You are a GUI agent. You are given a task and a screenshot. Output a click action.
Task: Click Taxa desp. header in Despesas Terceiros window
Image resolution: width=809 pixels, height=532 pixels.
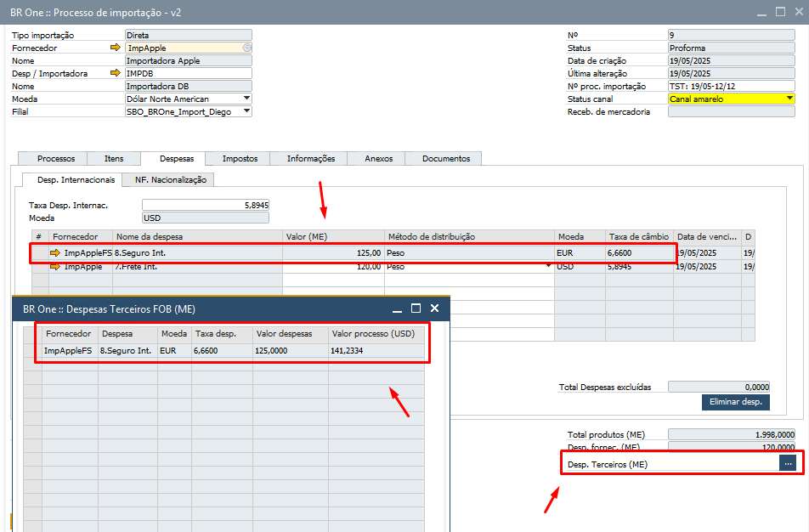[x=222, y=333]
